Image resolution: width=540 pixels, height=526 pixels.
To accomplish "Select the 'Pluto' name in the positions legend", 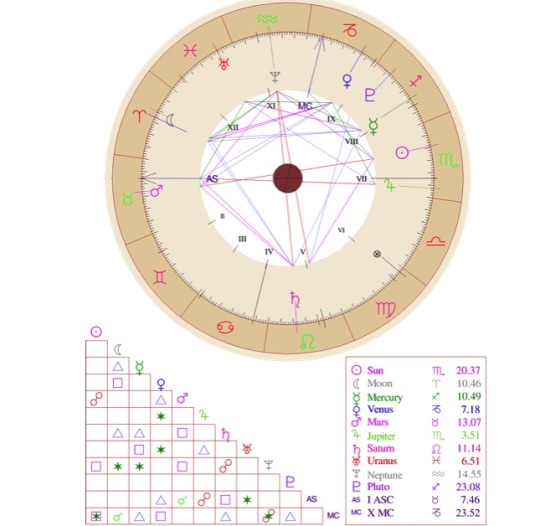I will 378,487.
